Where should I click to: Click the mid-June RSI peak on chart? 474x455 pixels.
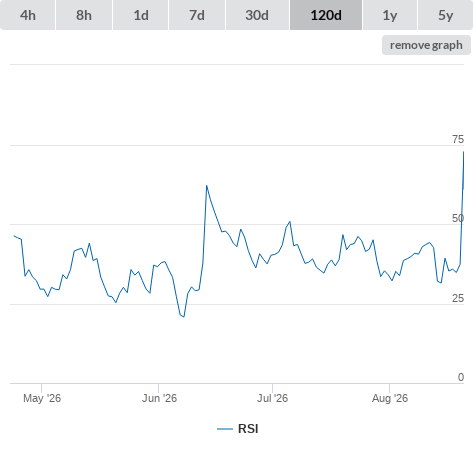(x=207, y=186)
